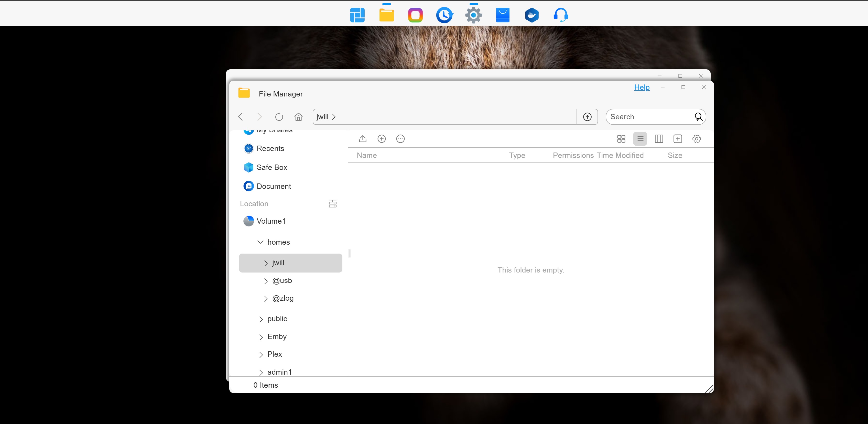Switch to column view mode
Viewport: 868px width, 424px height.
coord(659,139)
